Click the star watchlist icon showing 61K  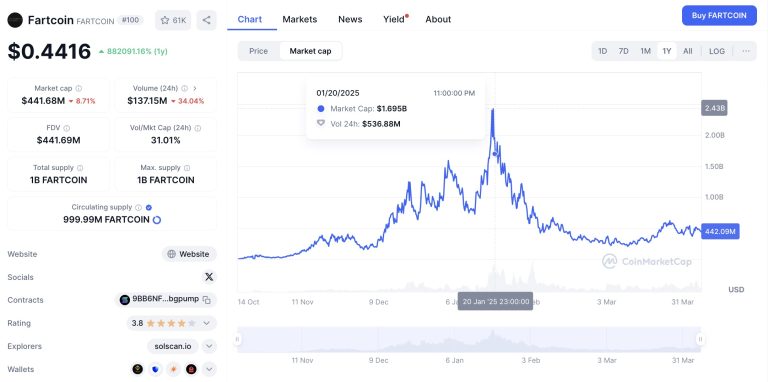(x=173, y=20)
